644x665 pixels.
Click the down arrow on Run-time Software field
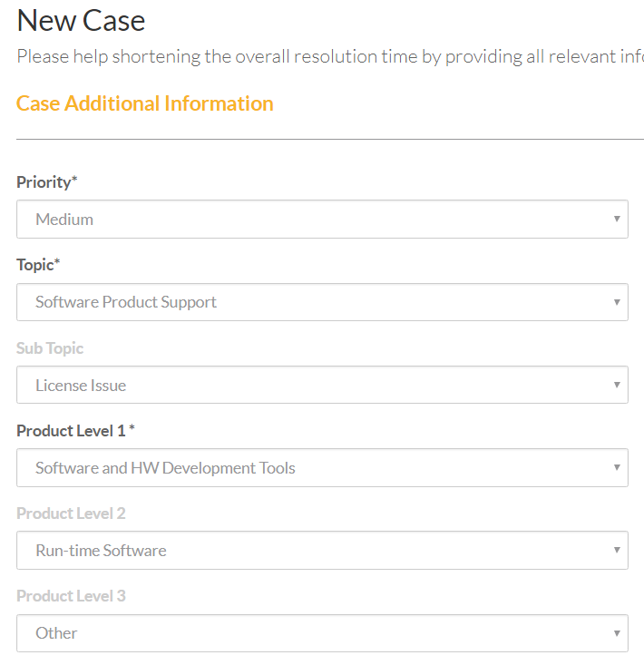tap(617, 551)
